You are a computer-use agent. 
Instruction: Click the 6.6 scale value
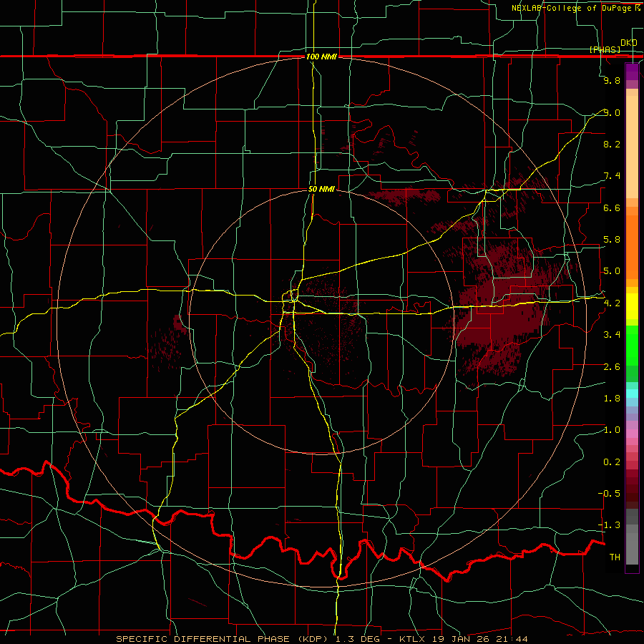612,208
